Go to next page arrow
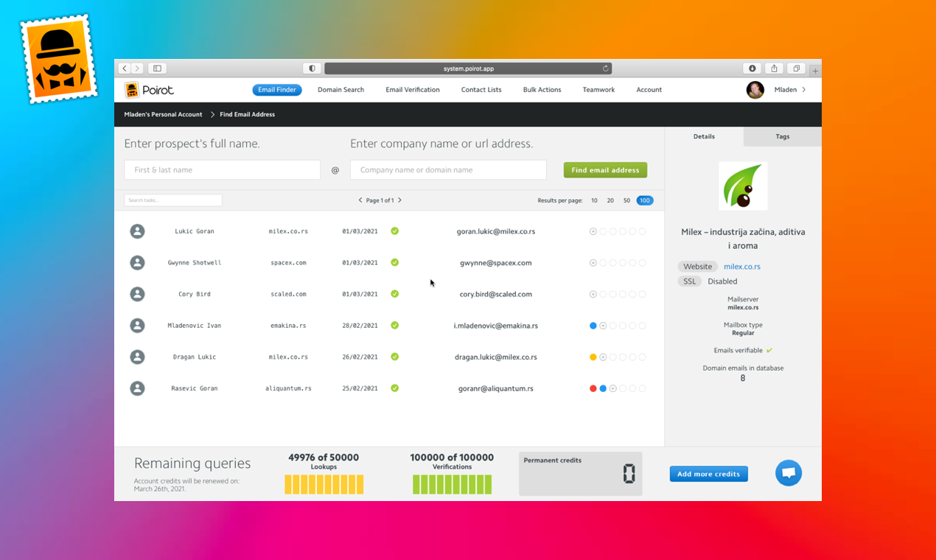Image resolution: width=936 pixels, height=560 pixels. coord(400,200)
